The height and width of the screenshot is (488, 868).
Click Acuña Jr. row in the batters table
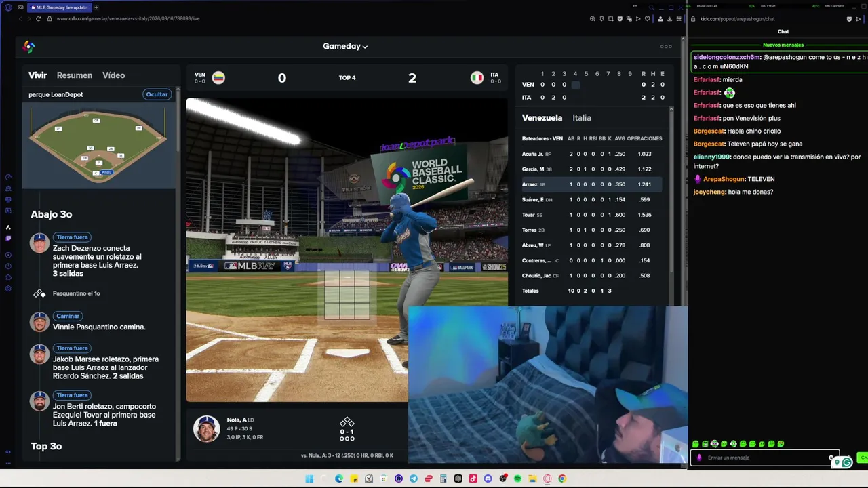[x=591, y=154]
